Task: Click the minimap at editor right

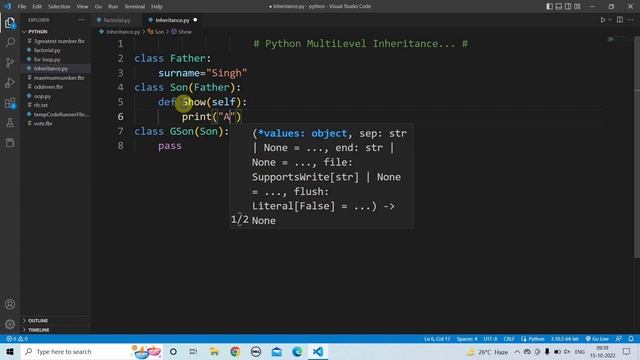Action: 620,40
